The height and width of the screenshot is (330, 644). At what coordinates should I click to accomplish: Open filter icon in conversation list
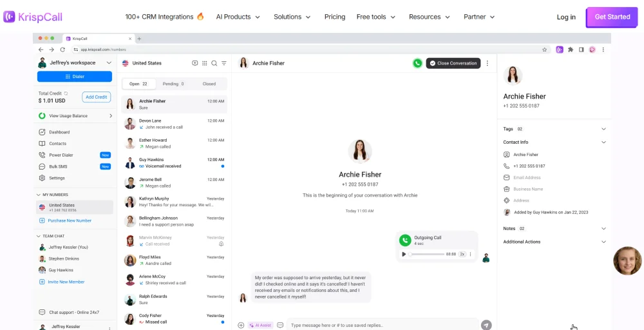pyautogui.click(x=224, y=63)
